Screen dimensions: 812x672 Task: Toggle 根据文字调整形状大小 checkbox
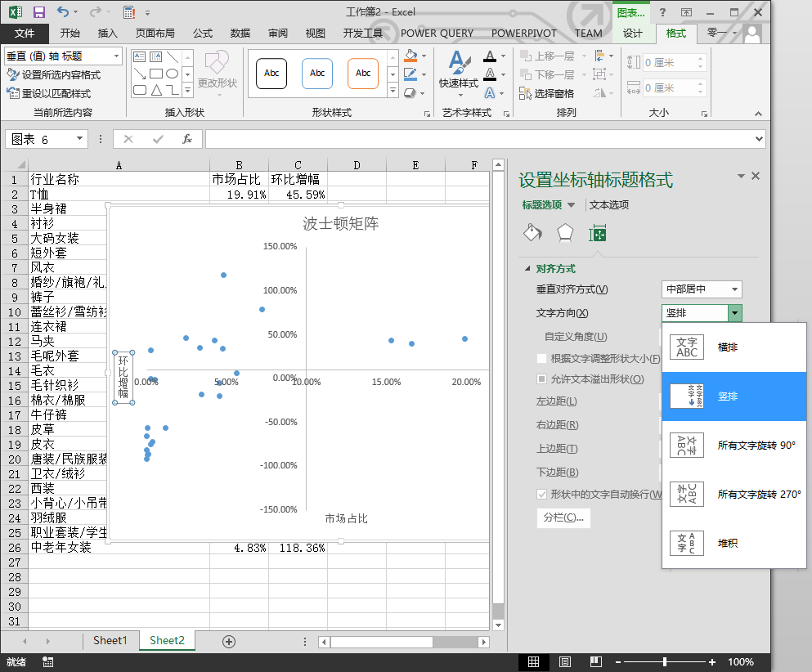pos(541,359)
